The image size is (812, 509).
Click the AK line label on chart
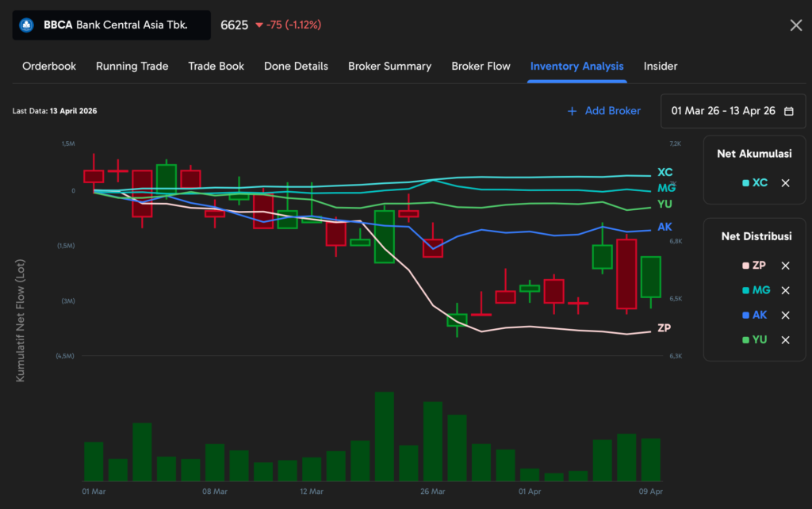(x=665, y=227)
